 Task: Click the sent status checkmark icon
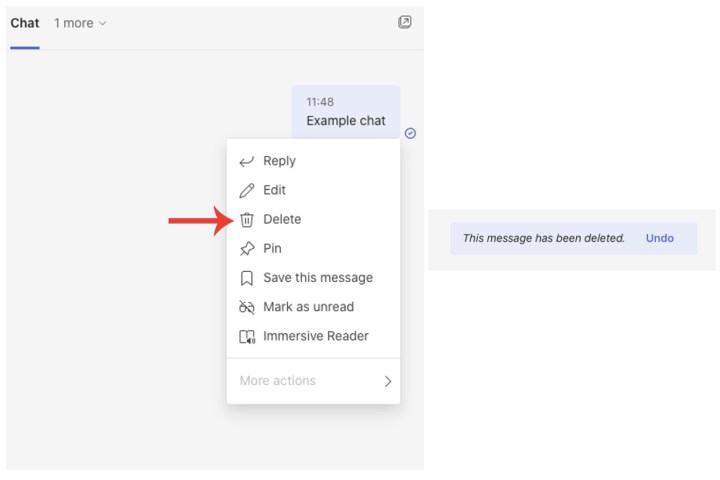(410, 133)
